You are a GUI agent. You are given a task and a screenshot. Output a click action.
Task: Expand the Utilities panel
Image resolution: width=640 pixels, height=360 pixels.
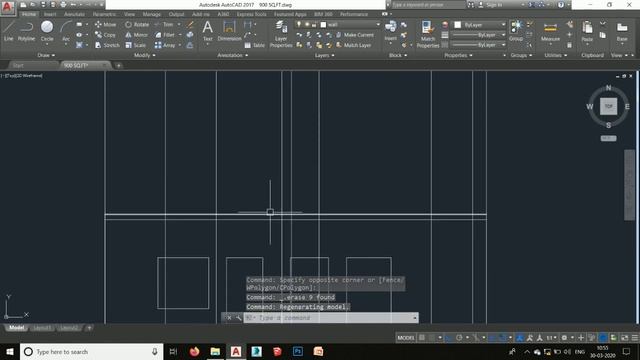pyautogui.click(x=556, y=55)
